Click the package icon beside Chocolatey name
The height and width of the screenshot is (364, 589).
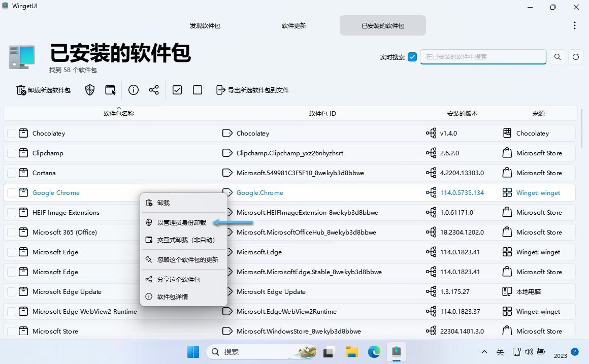[23, 133]
